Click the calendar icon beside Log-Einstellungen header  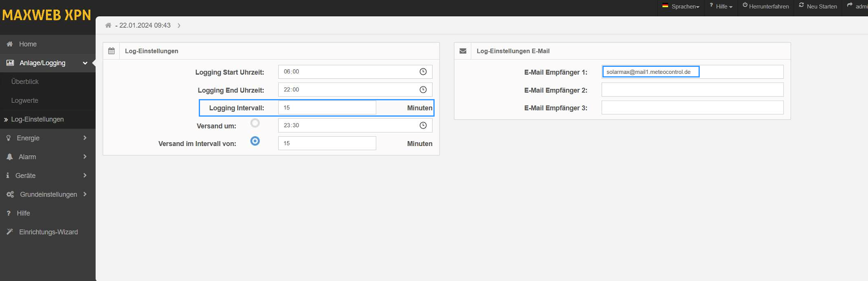(x=111, y=51)
